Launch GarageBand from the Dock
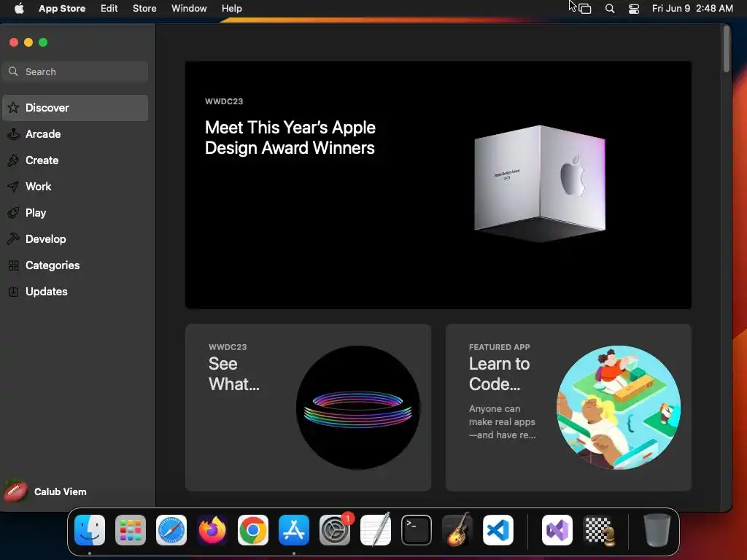Viewport: 747px width, 560px height. [457, 529]
